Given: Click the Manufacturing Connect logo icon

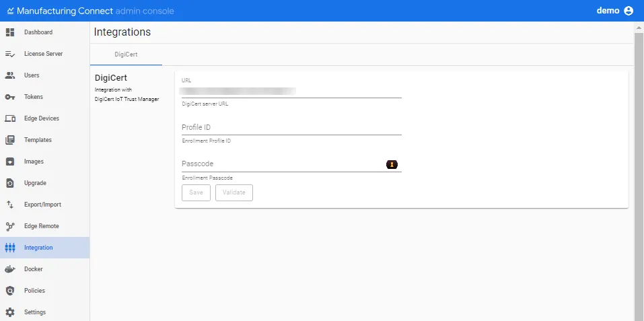Looking at the screenshot, I should 11,11.
